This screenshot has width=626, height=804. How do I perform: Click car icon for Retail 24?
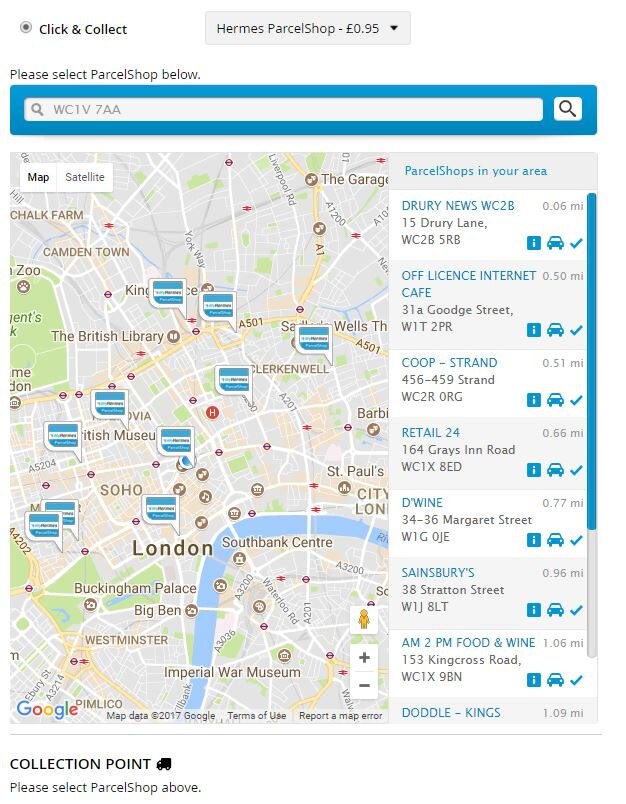pos(555,470)
